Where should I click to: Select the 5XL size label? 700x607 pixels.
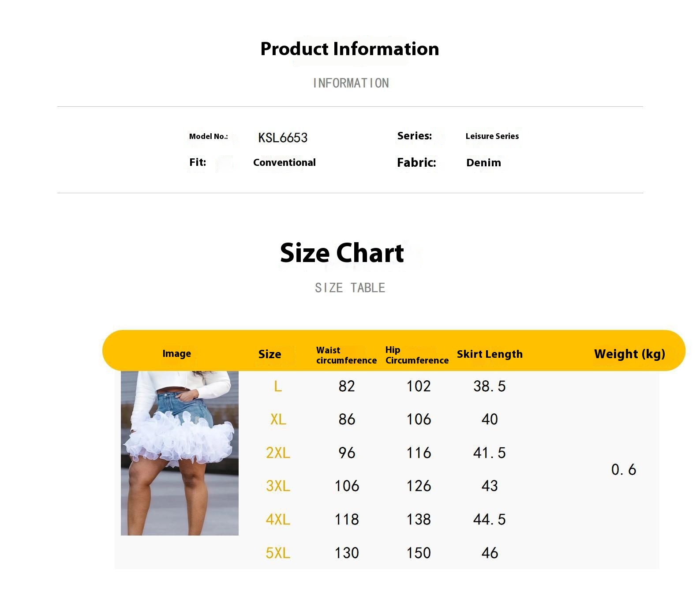coord(278,553)
